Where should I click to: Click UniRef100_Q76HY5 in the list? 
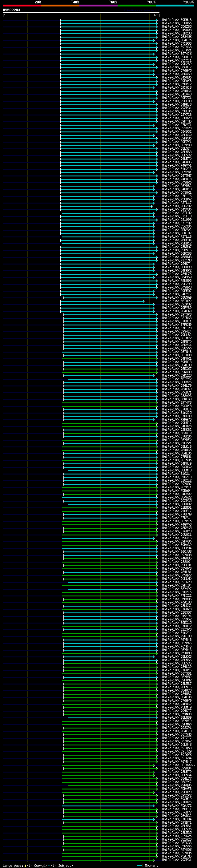[x=177, y=71]
